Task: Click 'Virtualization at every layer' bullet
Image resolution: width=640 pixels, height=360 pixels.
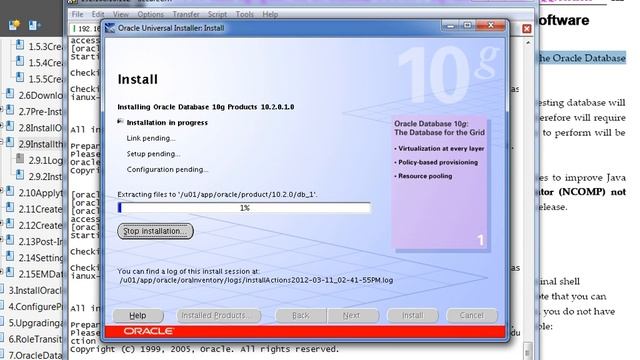Action: click(x=440, y=149)
